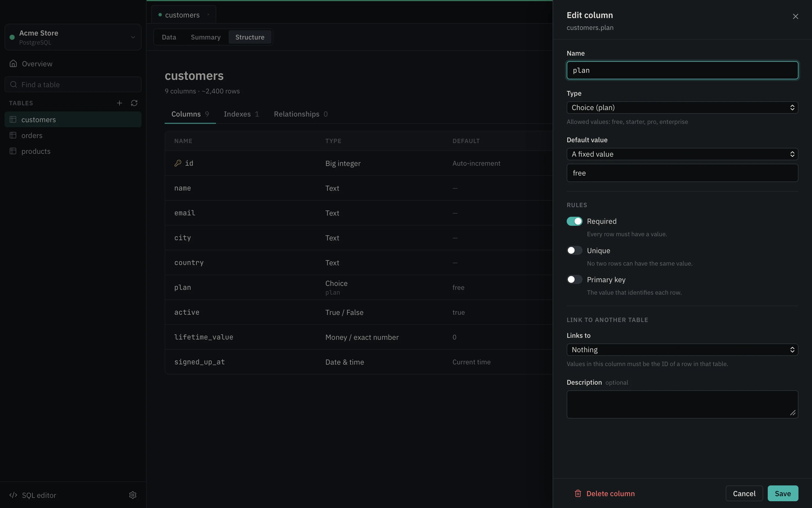The width and height of the screenshot is (812, 508).
Task: Click the Description text area
Action: tap(682, 404)
